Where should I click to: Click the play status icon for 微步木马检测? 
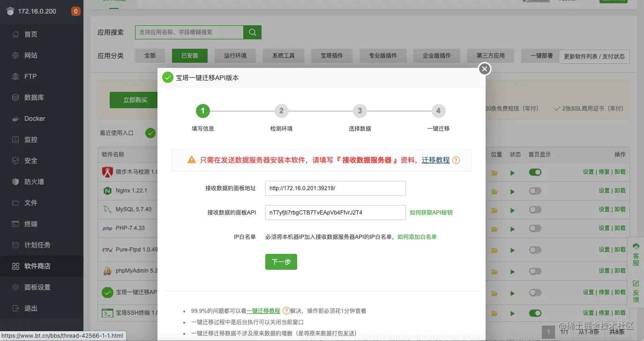coord(513,173)
